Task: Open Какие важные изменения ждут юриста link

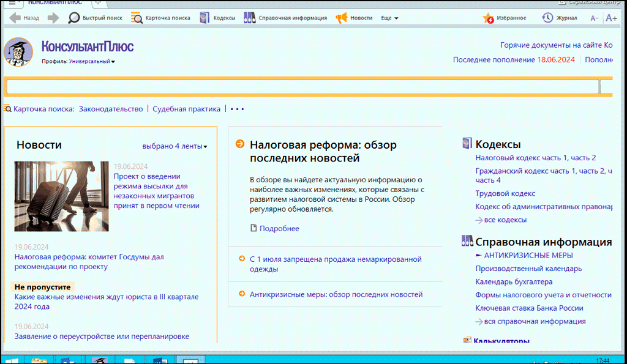Action: 107,302
